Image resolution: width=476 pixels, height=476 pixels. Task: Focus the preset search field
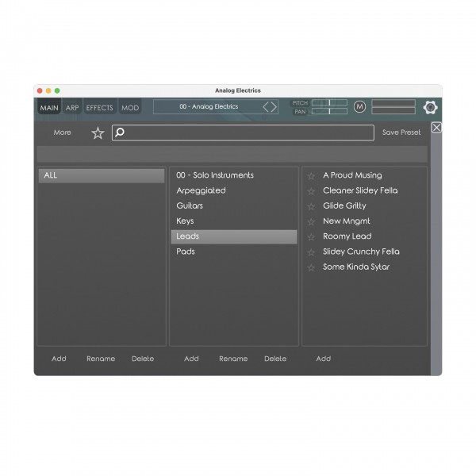243,132
